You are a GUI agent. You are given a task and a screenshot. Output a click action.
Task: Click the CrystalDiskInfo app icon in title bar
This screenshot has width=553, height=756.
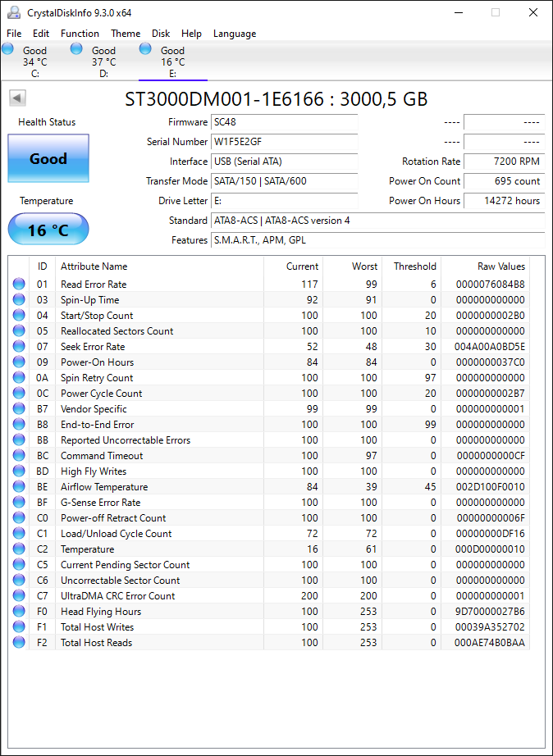click(x=15, y=12)
